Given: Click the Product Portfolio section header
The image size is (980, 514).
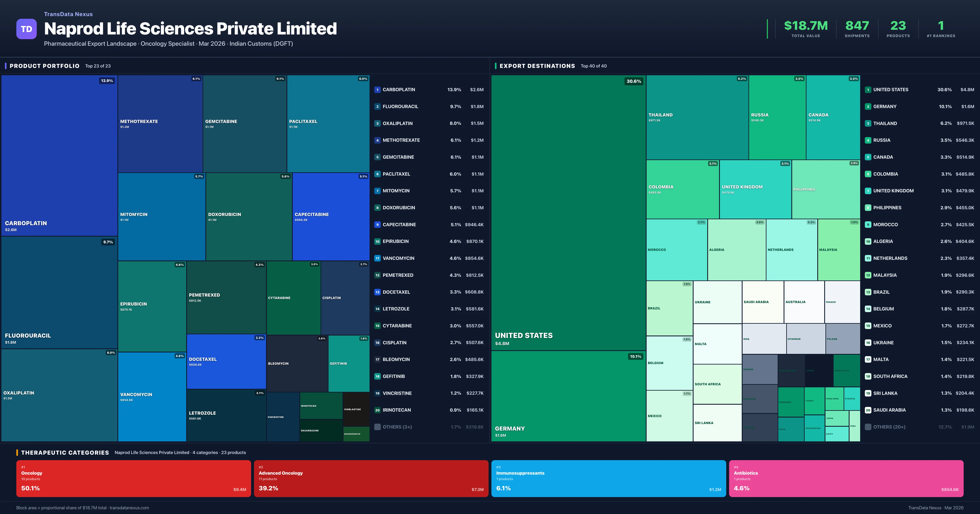Looking at the screenshot, I should (x=45, y=66).
